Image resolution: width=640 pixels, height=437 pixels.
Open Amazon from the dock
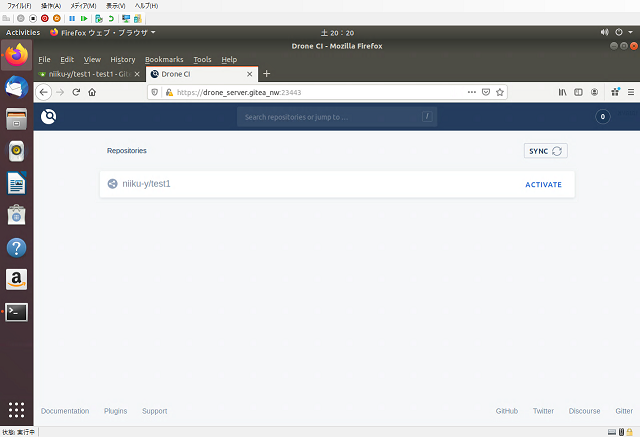16,280
